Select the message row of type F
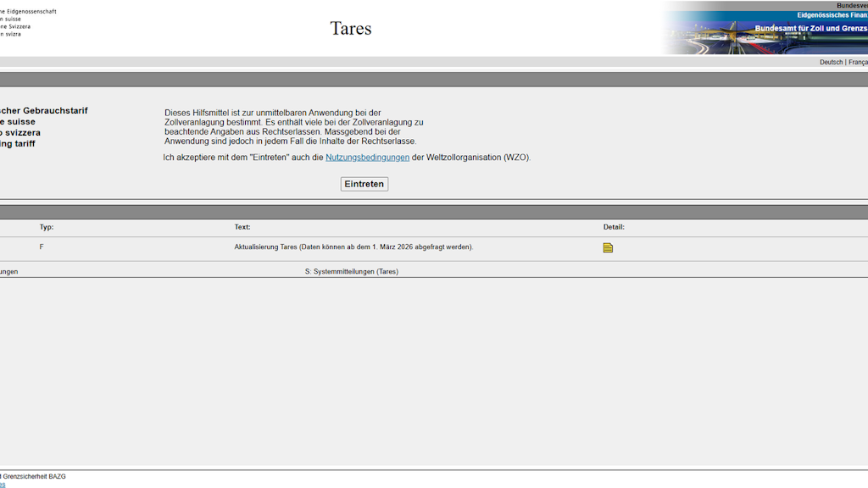This screenshot has height=488, width=868. [x=42, y=247]
